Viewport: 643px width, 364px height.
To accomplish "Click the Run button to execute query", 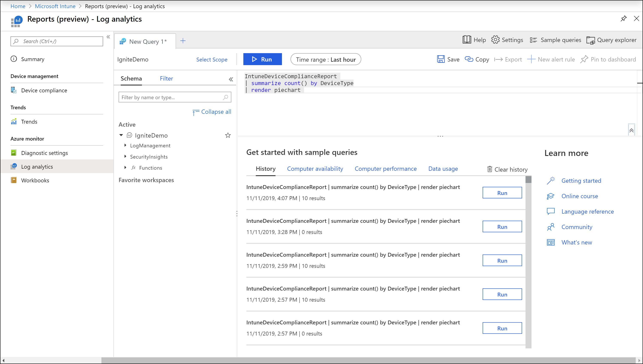I will click(262, 59).
